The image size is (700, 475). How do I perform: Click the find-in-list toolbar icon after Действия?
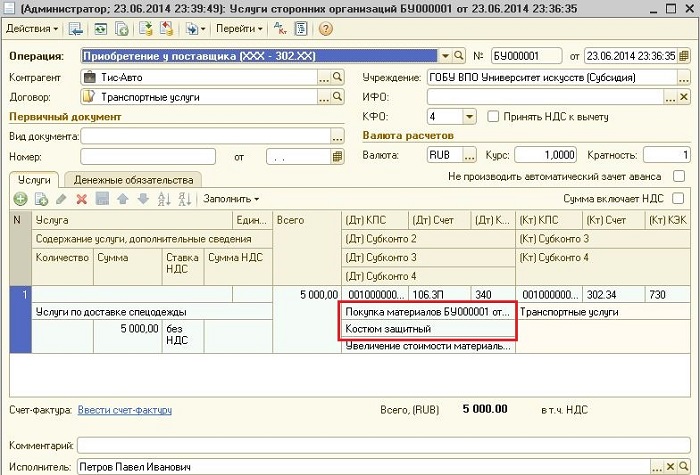click(x=75, y=29)
